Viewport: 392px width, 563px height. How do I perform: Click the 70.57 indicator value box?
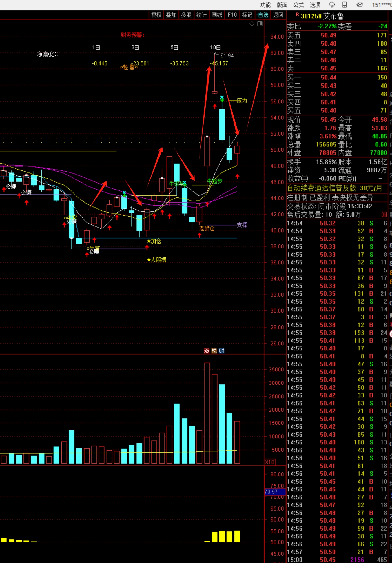point(275,492)
